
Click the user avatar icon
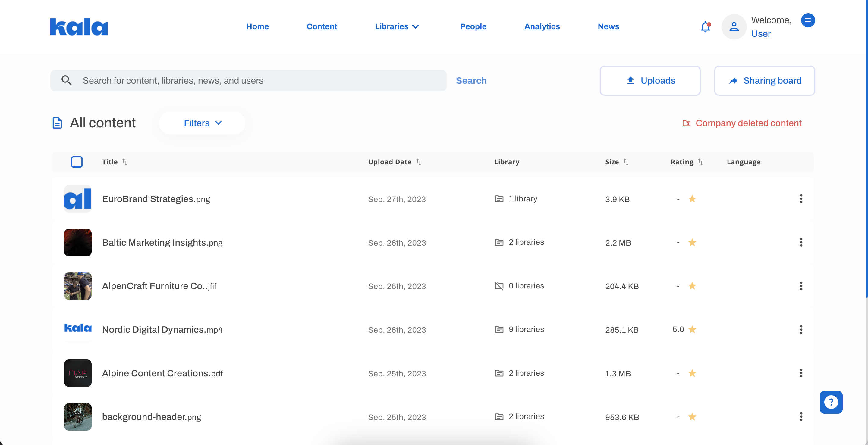[734, 26]
